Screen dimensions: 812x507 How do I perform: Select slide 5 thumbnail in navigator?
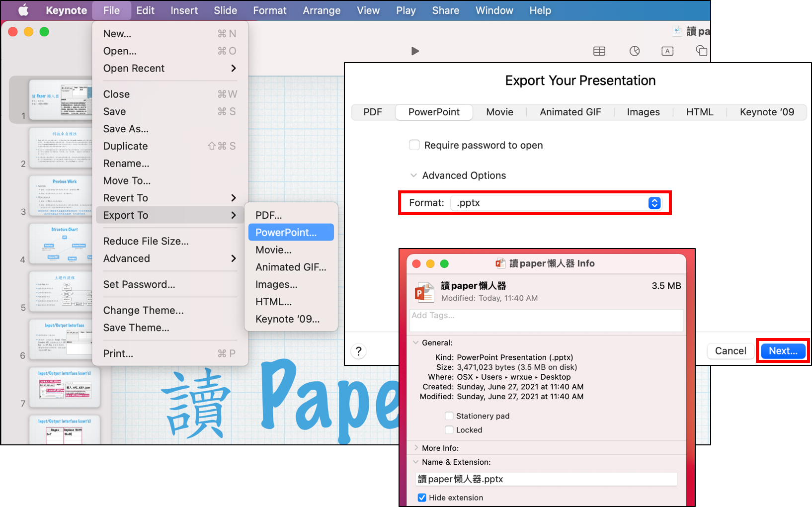[61, 291]
